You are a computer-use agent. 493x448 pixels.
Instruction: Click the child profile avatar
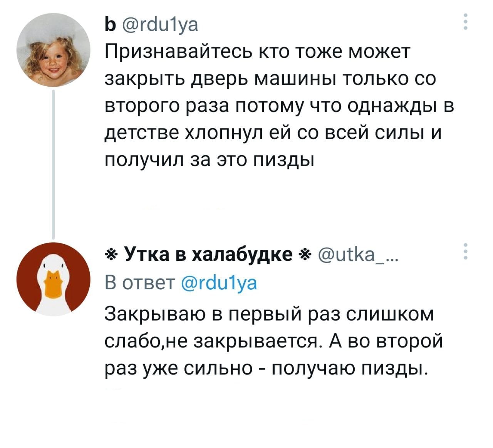tap(53, 50)
